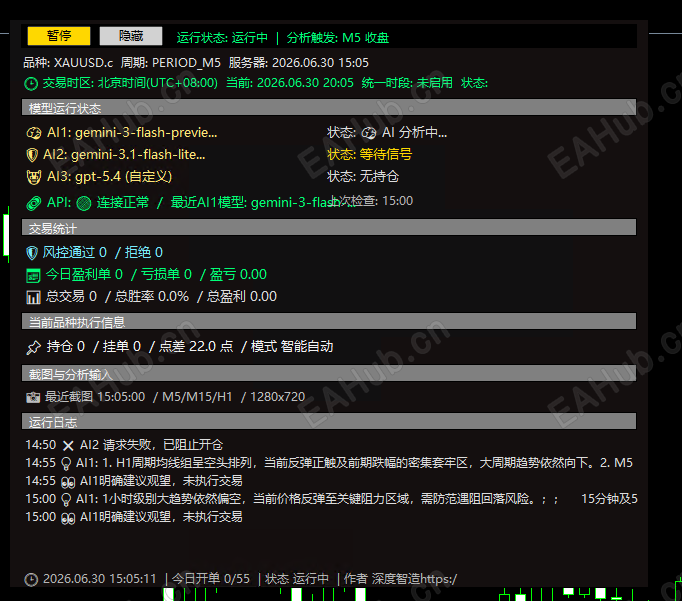Click 风控通过 0 text
The width and height of the screenshot is (682, 601).
click(74, 253)
